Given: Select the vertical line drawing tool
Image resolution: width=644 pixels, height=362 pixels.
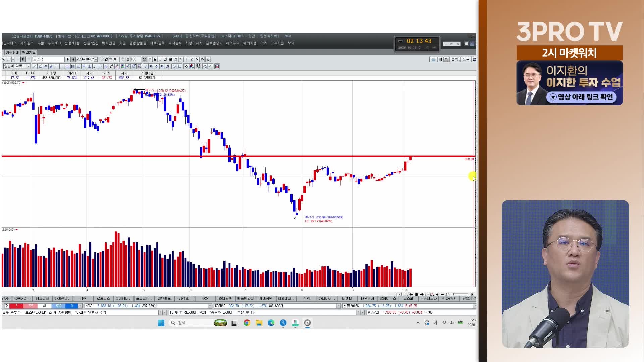Looking at the screenshot, I should point(62,66).
